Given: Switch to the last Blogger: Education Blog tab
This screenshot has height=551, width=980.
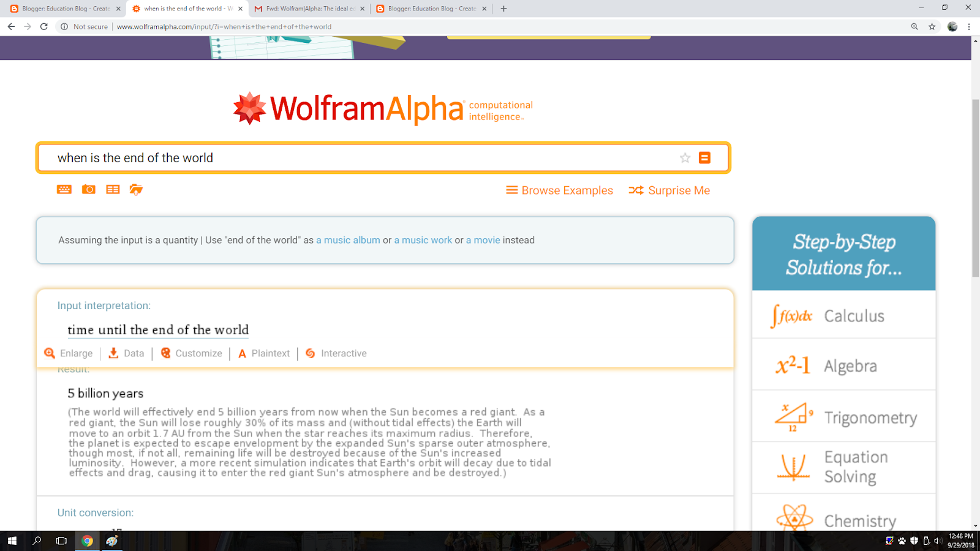Looking at the screenshot, I should (x=432, y=9).
